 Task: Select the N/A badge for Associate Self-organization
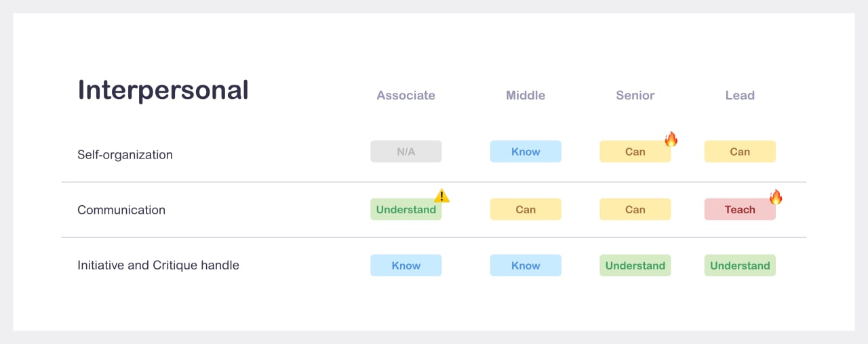(406, 152)
